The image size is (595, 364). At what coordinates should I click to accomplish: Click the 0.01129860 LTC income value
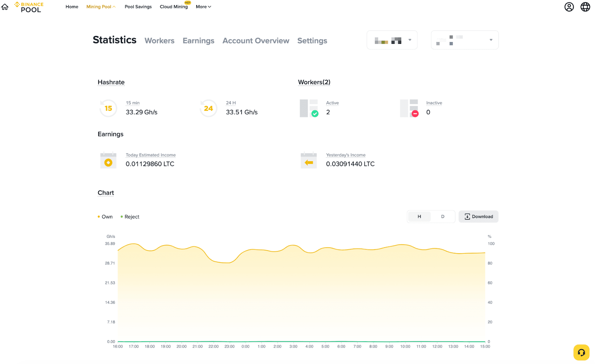click(150, 164)
